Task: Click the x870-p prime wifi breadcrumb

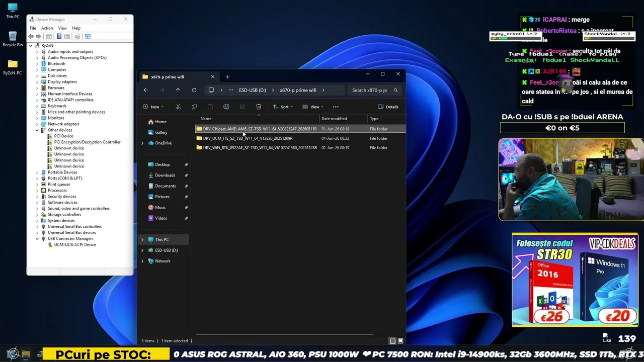Action: (298, 90)
